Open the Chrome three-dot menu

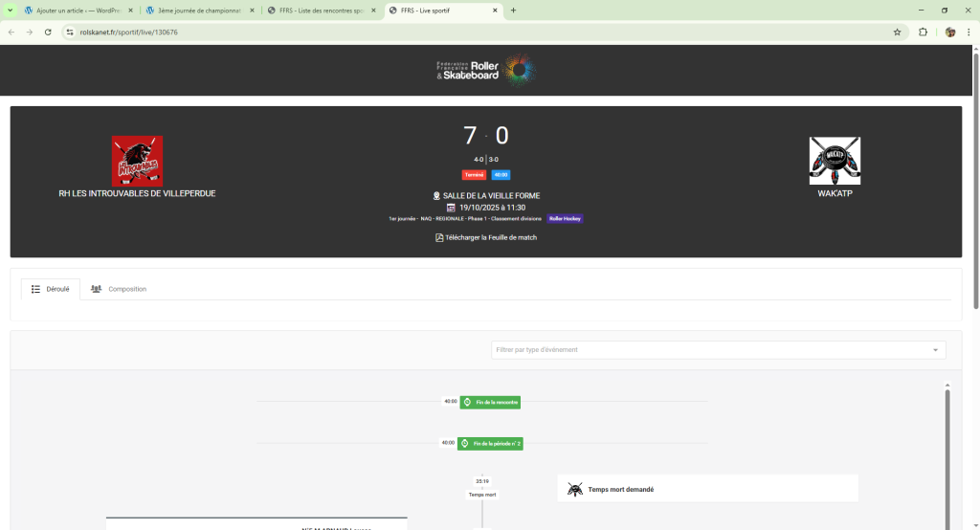968,32
